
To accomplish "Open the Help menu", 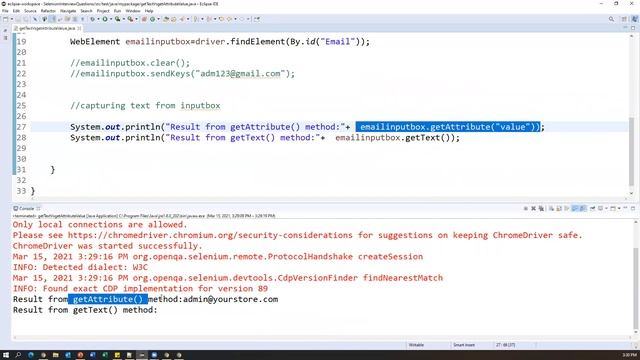I will tap(149, 11).
